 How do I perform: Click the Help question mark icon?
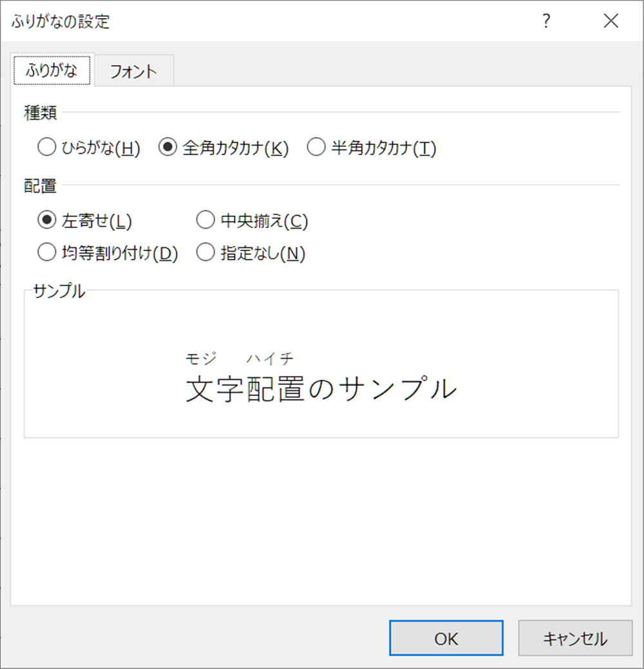pyautogui.click(x=545, y=21)
